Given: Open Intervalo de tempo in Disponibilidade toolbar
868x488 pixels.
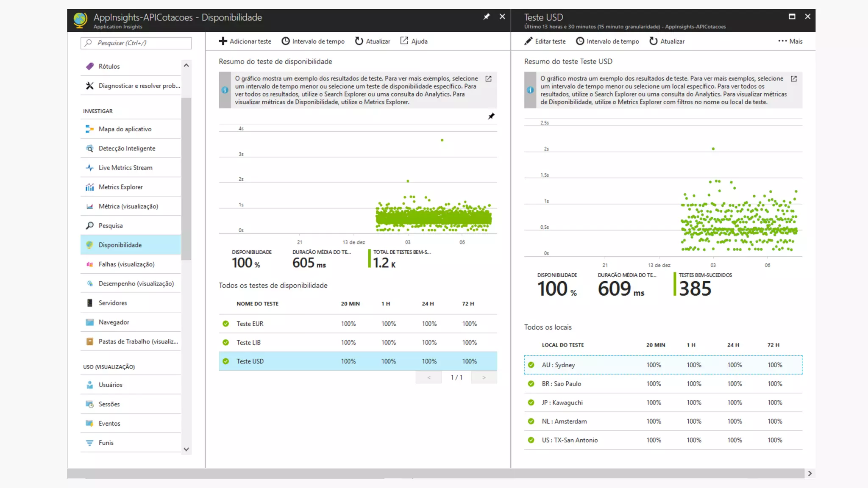Looking at the screenshot, I should 313,41.
